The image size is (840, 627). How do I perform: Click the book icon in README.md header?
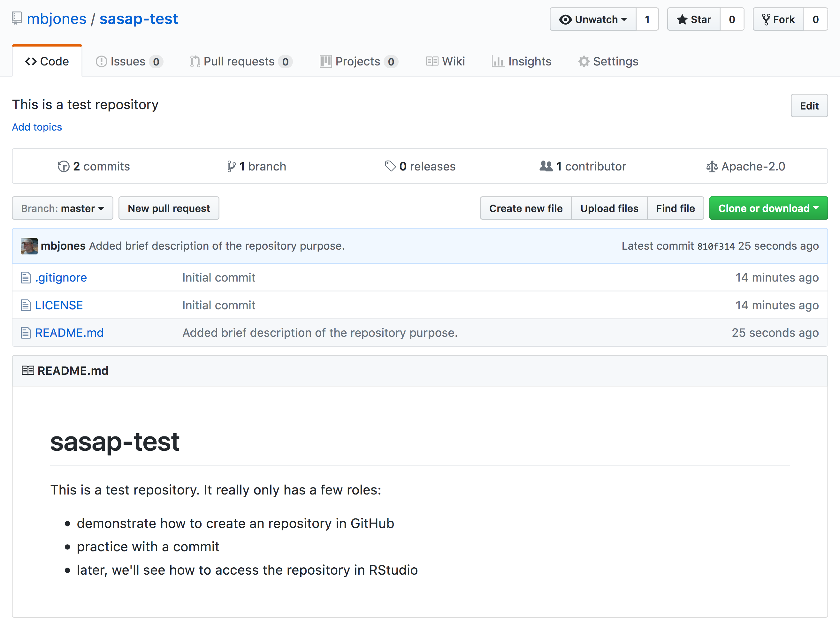pyautogui.click(x=28, y=371)
